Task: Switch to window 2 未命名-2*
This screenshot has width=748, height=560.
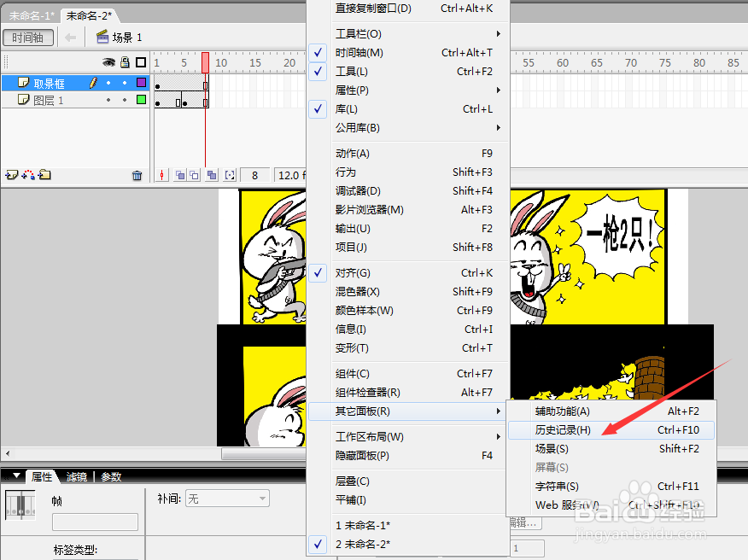Action: 408,544
